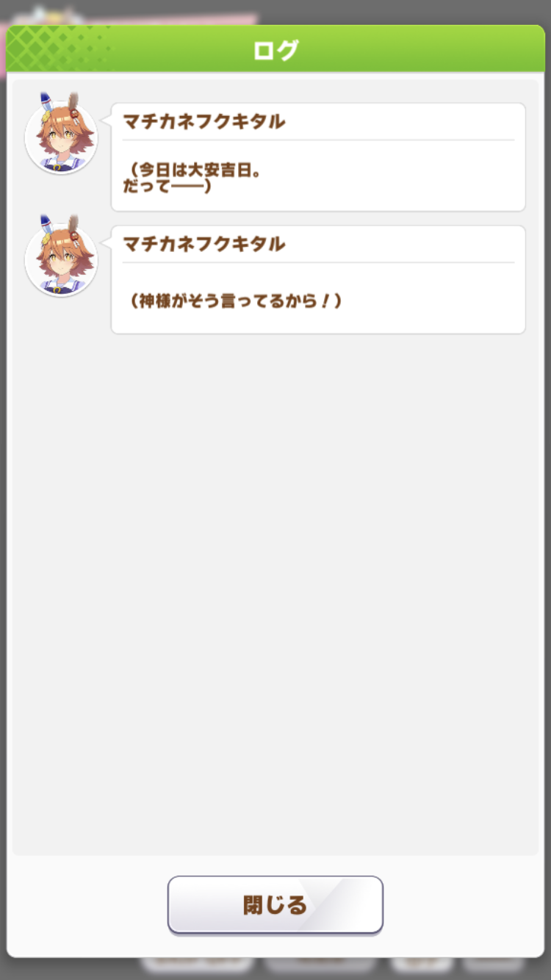Tap the first Matikanefukukitaru avatar icon
551x980 pixels.
coord(61,136)
